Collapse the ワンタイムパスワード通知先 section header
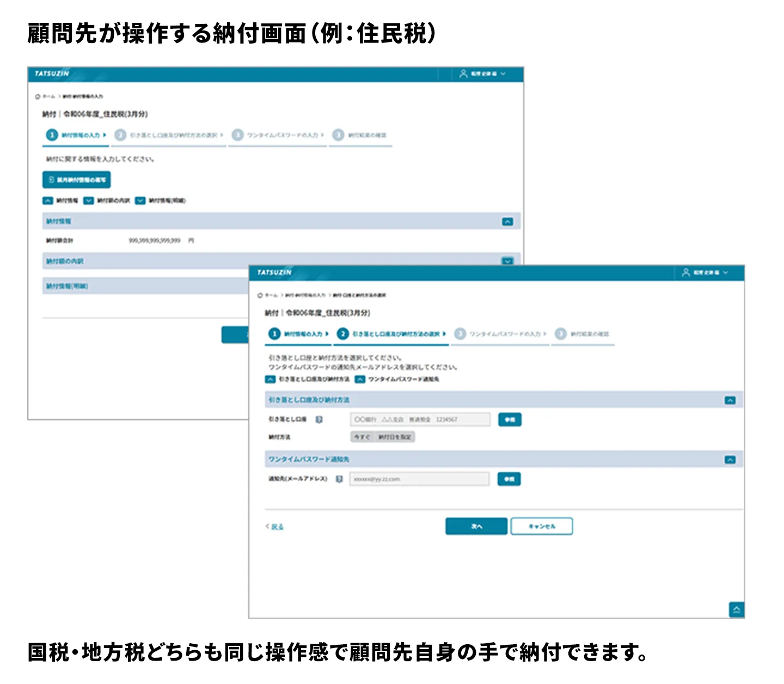This screenshot has width=784, height=684. click(730, 460)
